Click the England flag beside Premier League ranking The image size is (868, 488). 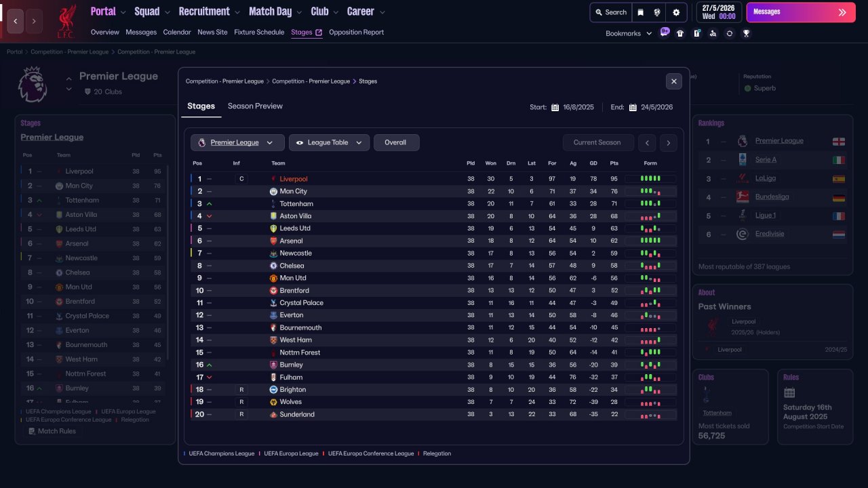click(x=839, y=141)
